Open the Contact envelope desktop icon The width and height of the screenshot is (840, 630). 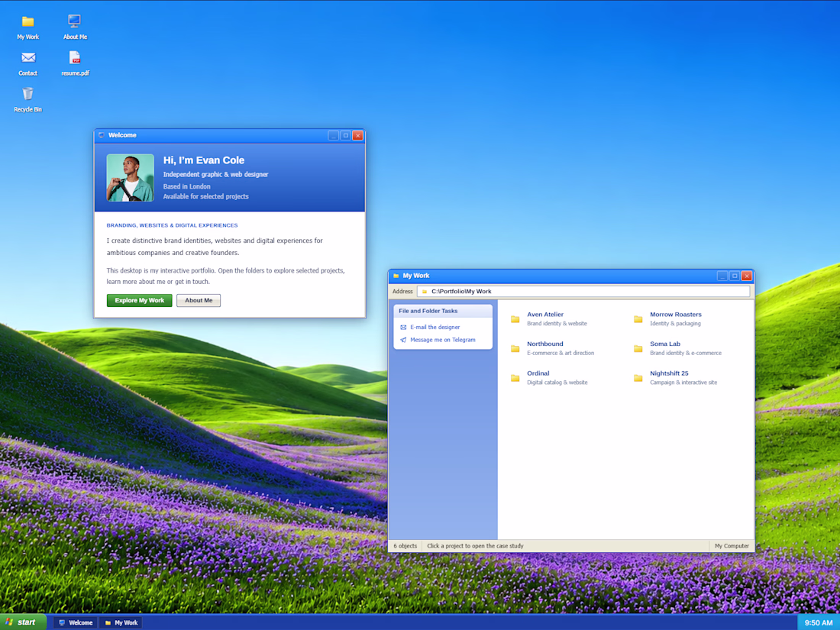coord(27,57)
